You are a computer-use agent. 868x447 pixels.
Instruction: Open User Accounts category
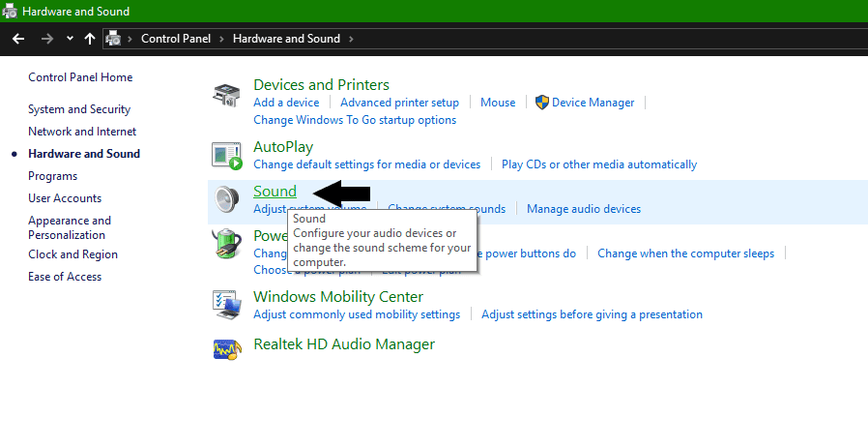coord(65,198)
